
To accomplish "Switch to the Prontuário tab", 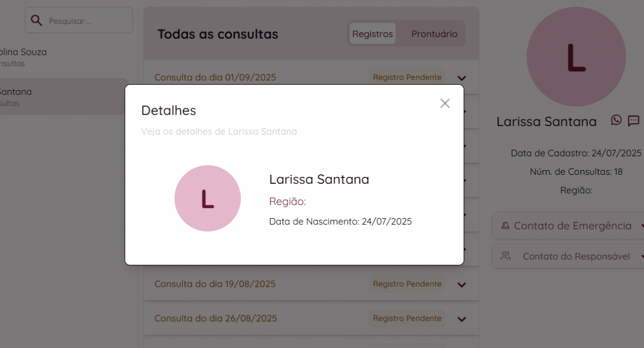I will 434,34.
